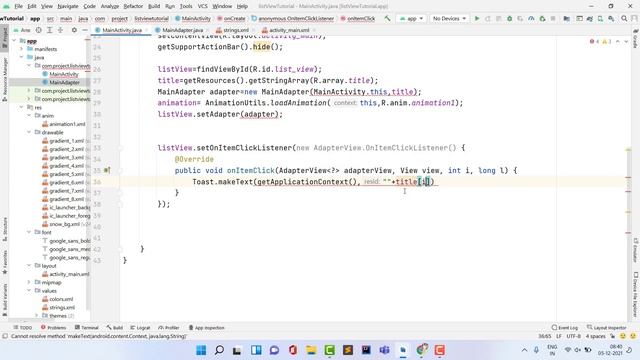This screenshot has width=640, height=360.
Task: Open Project Structure folder icon in toolbar
Action: 566,18
